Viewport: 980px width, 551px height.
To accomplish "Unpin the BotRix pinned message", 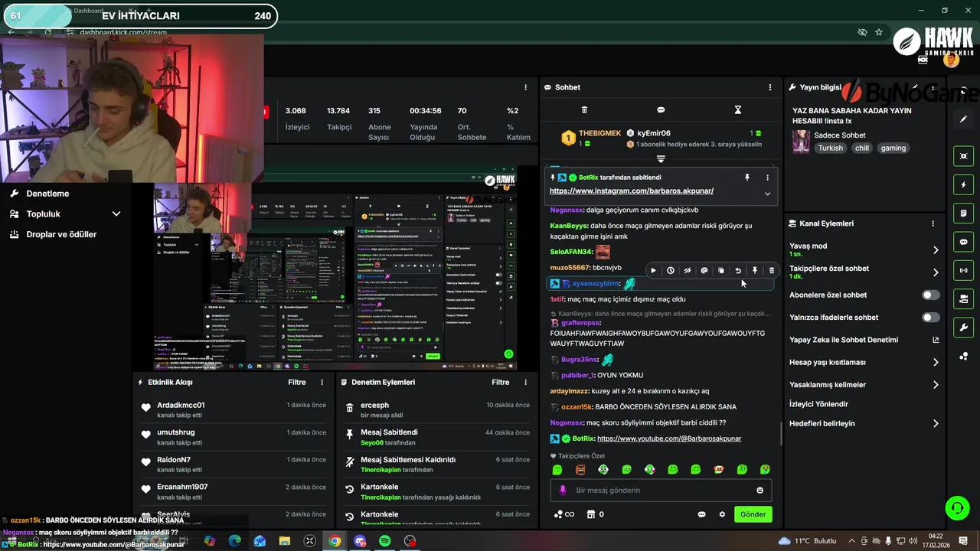I will (x=747, y=178).
